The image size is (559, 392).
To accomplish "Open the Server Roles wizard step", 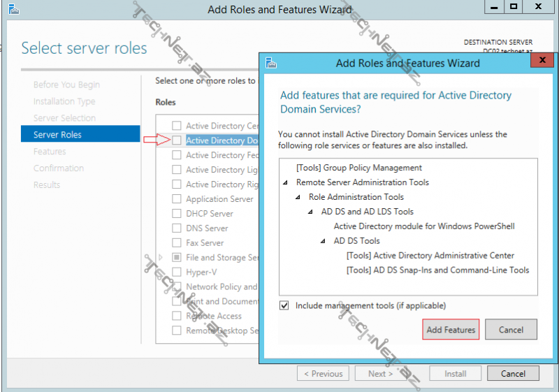I will [x=58, y=135].
